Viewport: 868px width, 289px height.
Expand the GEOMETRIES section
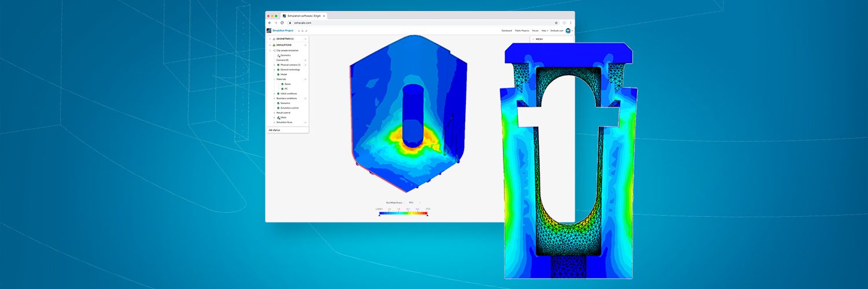coord(270,39)
